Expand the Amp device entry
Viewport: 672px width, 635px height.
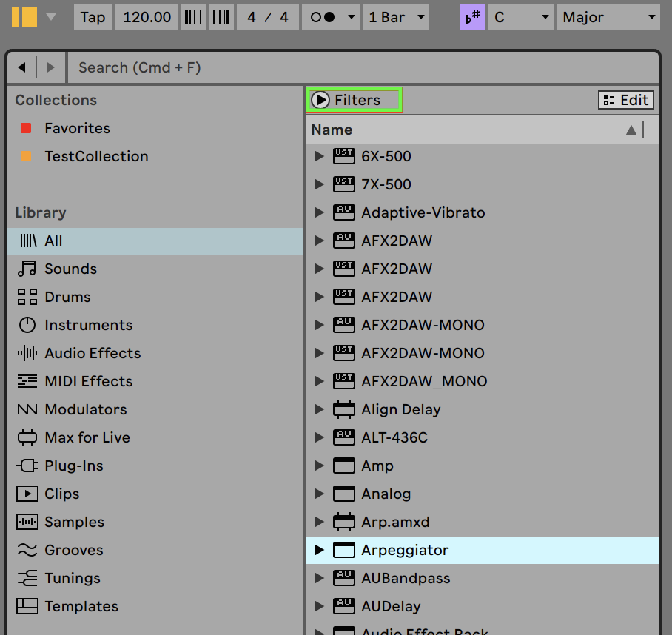319,466
